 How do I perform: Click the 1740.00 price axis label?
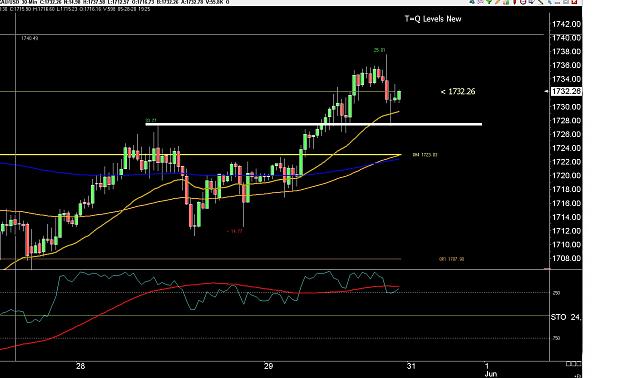[566, 38]
